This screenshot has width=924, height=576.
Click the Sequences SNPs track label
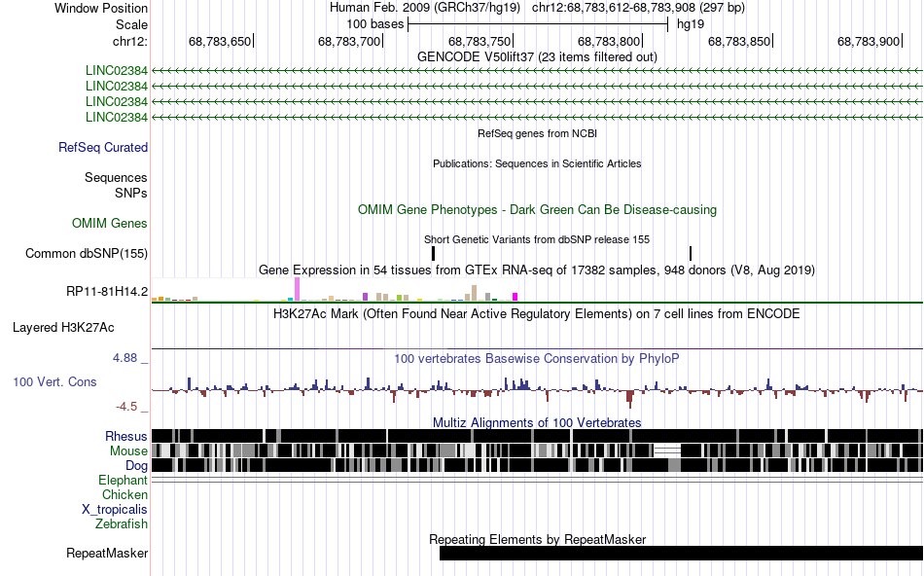point(116,185)
